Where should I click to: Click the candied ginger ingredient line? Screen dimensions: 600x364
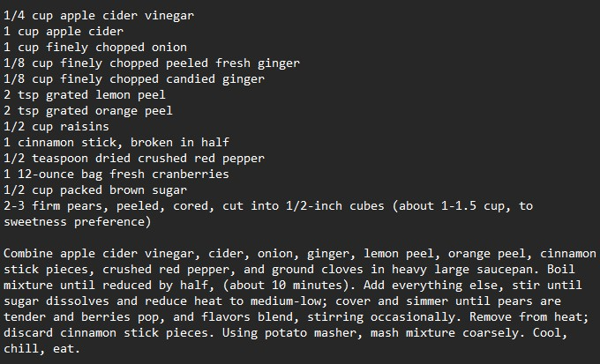(133, 79)
